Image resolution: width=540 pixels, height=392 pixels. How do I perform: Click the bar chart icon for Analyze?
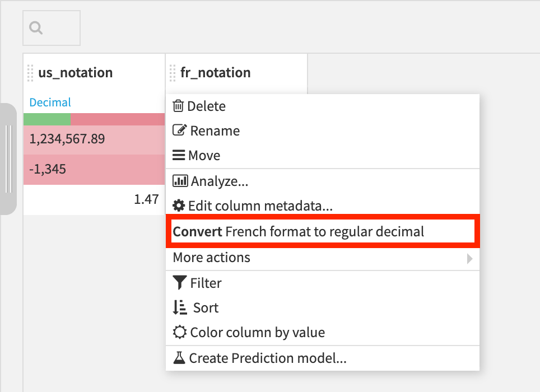pos(180,181)
